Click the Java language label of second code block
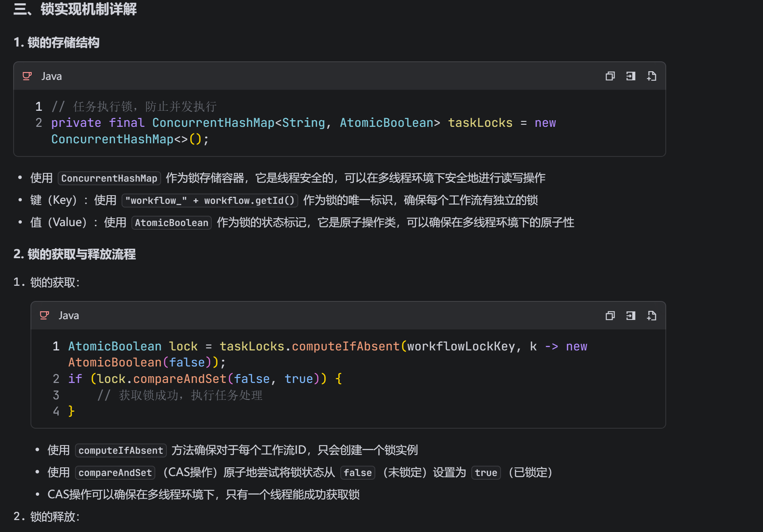Viewport: 763px width, 532px height. click(x=69, y=316)
